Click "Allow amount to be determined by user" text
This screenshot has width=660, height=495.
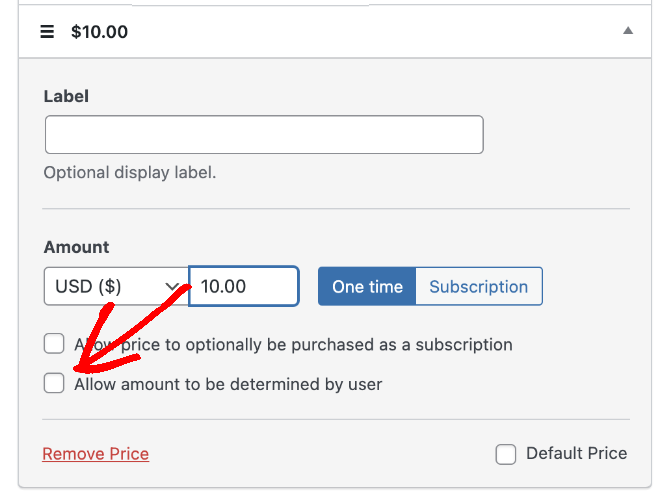[228, 384]
